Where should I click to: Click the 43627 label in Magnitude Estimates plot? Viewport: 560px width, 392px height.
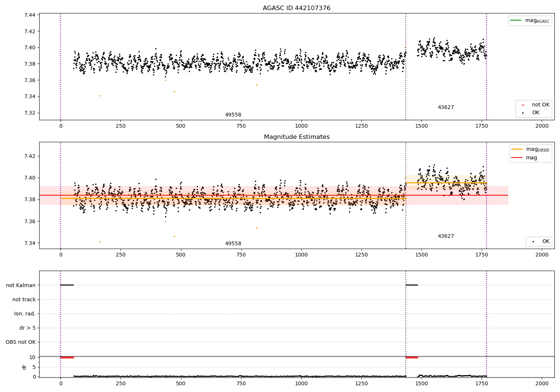click(446, 236)
